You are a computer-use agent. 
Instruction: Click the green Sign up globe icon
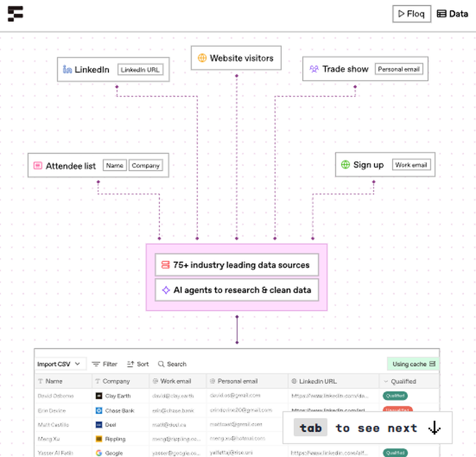click(346, 165)
